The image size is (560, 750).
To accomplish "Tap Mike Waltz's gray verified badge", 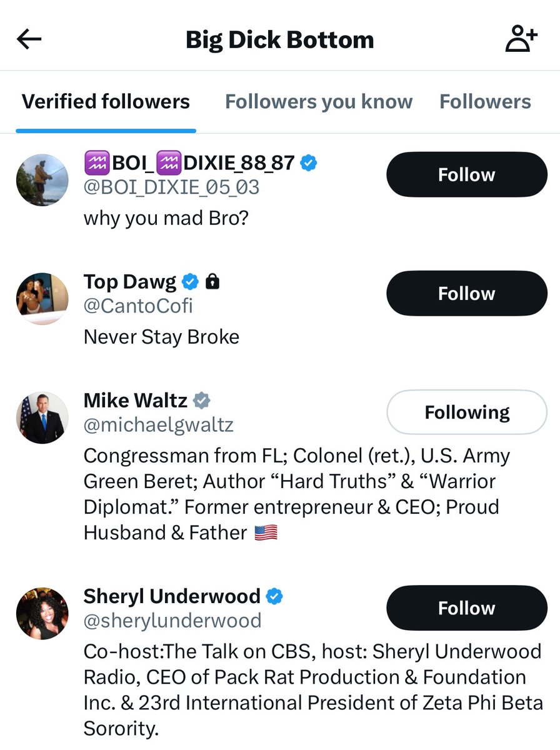I will tap(201, 400).
